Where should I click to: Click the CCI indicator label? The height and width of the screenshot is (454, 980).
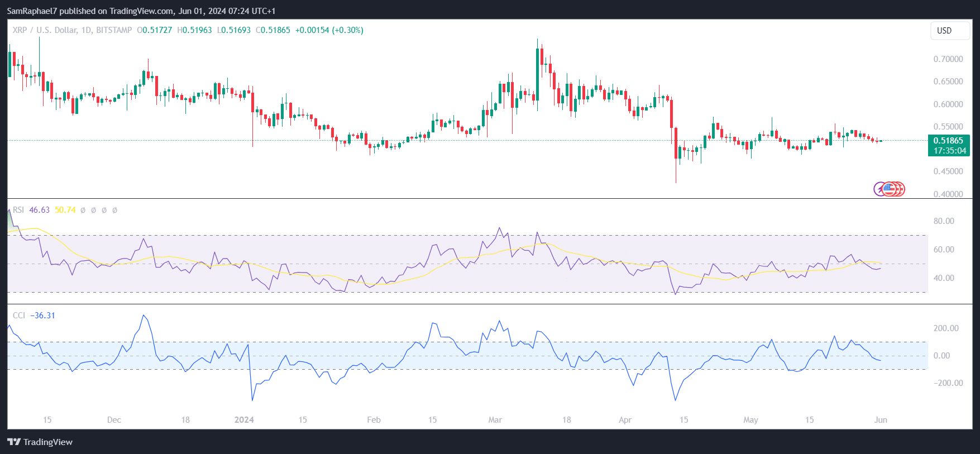(19, 316)
